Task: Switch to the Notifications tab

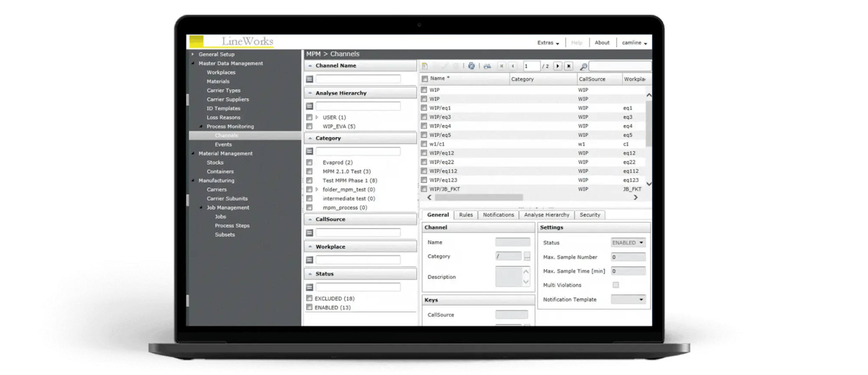Action: [x=498, y=215]
